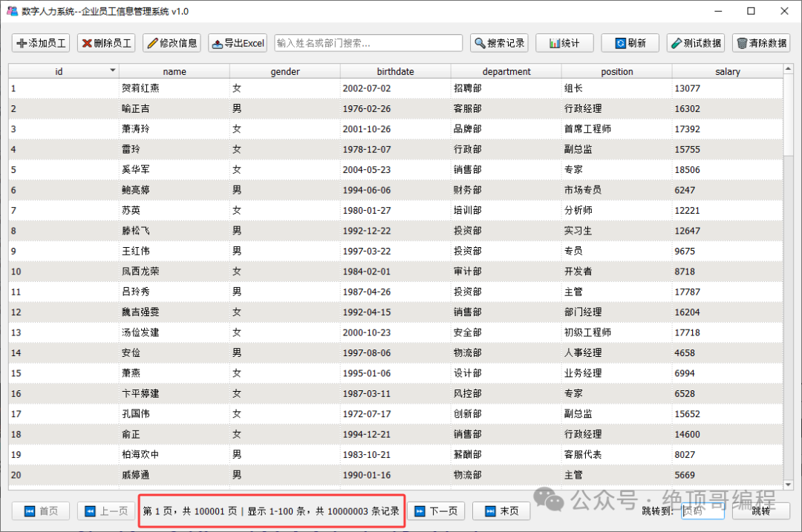This screenshot has width=802, height=532.
Task: Click the 添加员工 add employee button
Action: coord(42,43)
